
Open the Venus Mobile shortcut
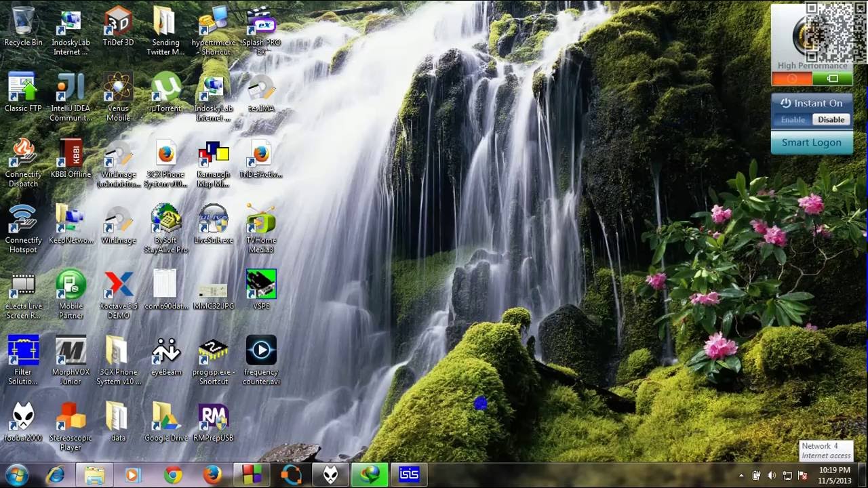118,98
